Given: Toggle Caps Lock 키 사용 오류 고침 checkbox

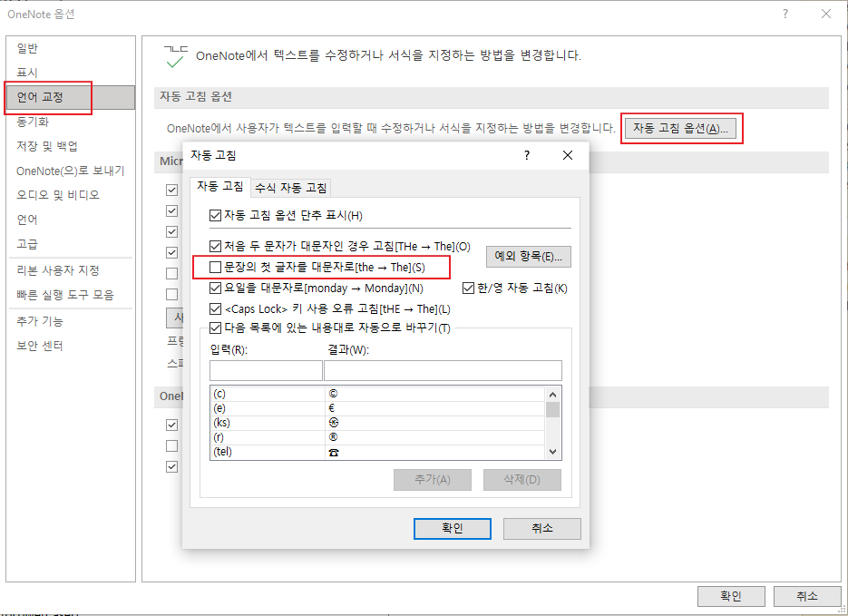Looking at the screenshot, I should 215,309.
